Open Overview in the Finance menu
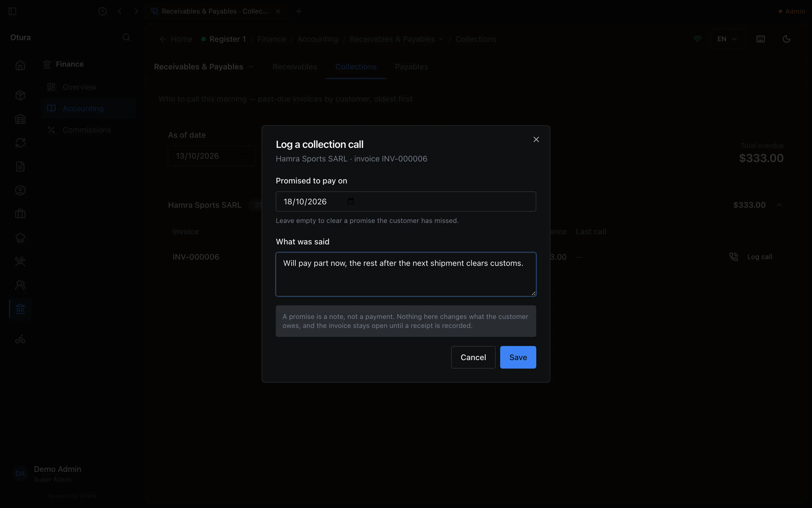812x508 pixels. tap(88, 87)
